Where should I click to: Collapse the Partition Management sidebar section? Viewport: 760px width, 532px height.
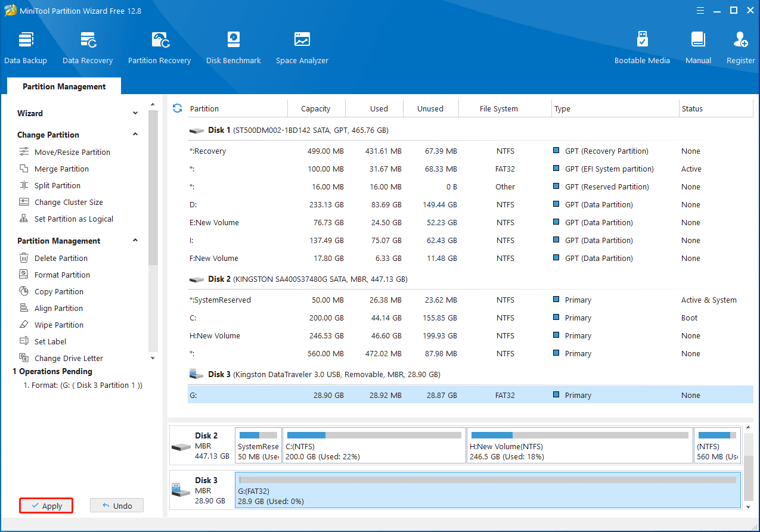click(135, 241)
